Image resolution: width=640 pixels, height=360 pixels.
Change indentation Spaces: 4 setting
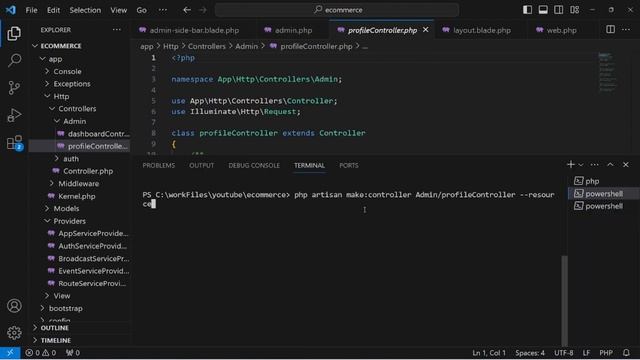(530, 353)
